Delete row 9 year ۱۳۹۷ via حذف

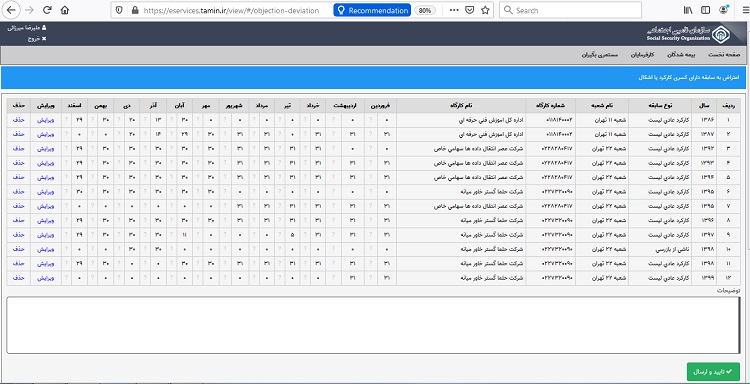point(18,235)
